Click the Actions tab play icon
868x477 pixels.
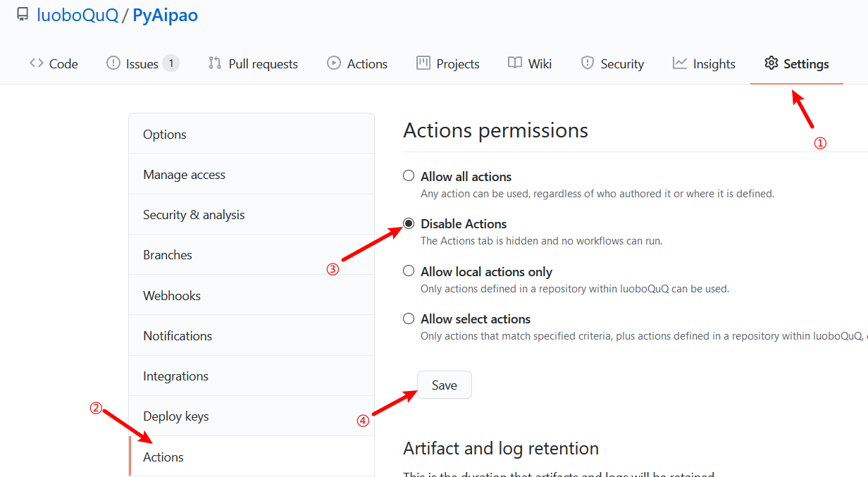pos(334,63)
